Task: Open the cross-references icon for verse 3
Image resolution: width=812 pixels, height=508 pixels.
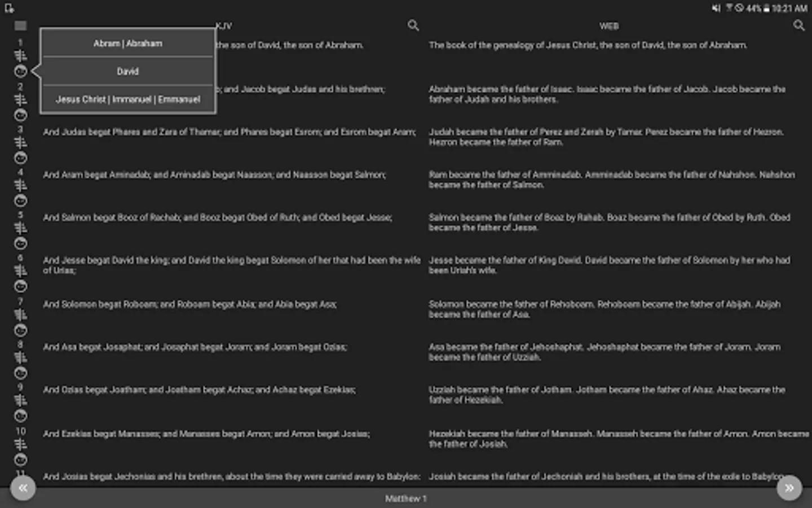Action: (x=20, y=143)
